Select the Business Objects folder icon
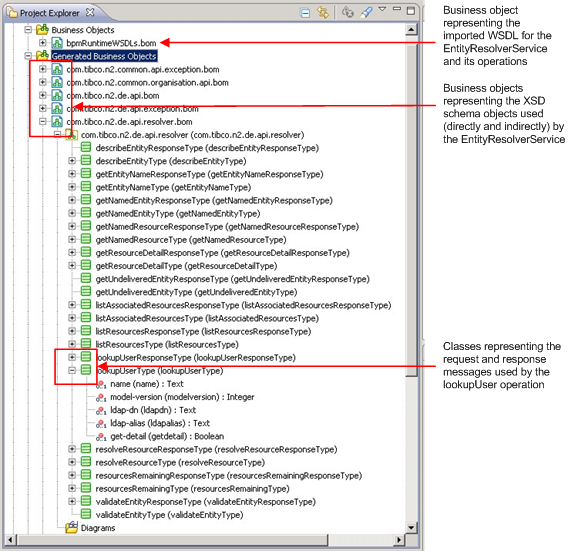Image resolution: width=571 pixels, height=552 pixels. point(42,29)
